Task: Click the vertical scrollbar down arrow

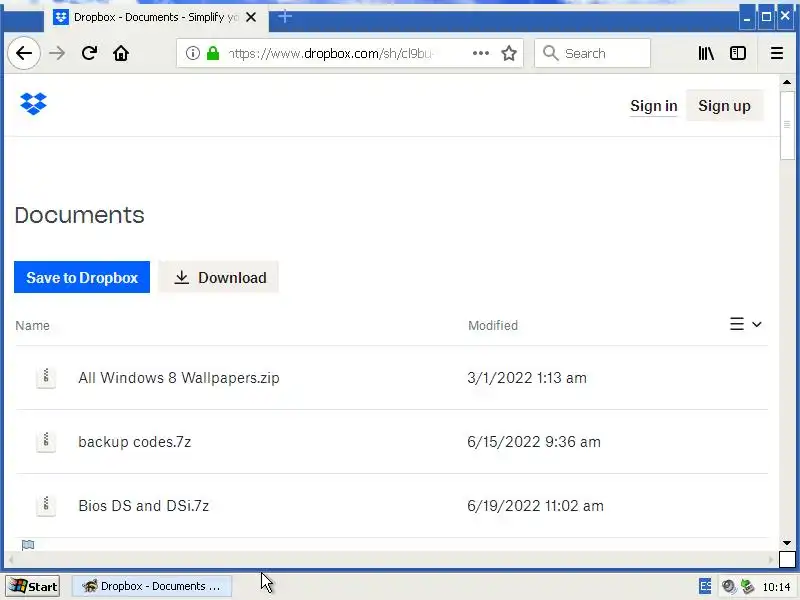Action: [787, 543]
